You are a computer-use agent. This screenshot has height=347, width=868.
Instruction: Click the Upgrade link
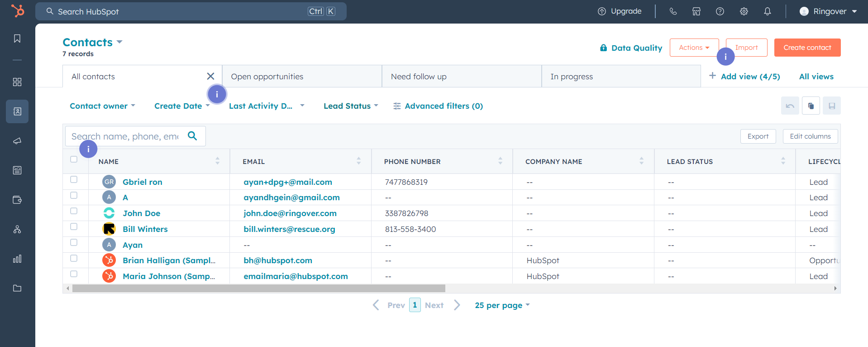tap(620, 11)
